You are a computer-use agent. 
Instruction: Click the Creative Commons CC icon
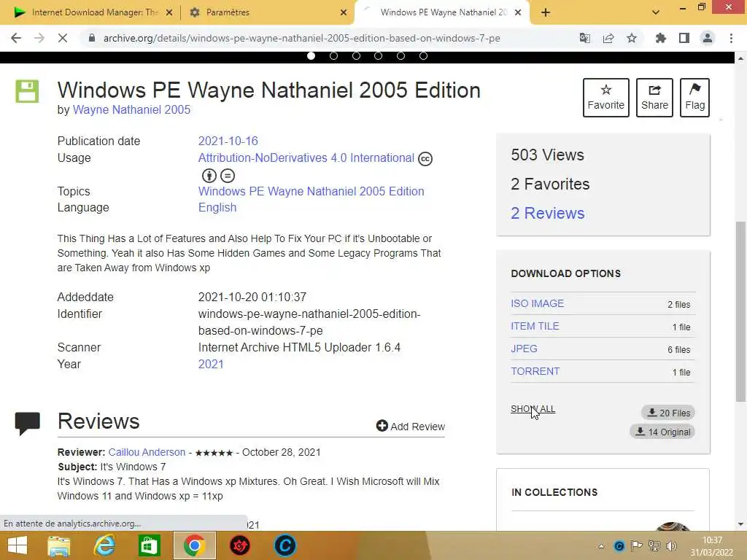pyautogui.click(x=425, y=158)
